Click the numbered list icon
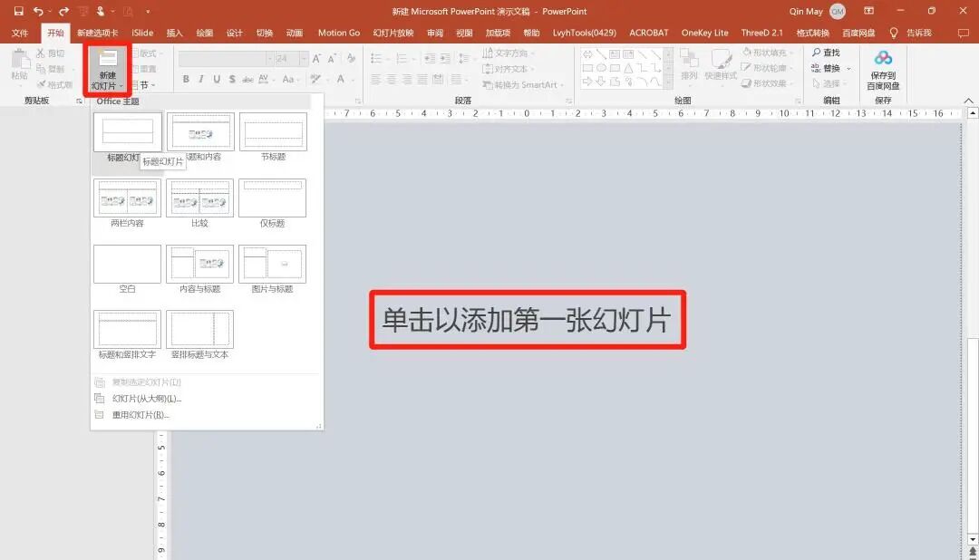Screen dimensions: 979x560 tap(402, 59)
